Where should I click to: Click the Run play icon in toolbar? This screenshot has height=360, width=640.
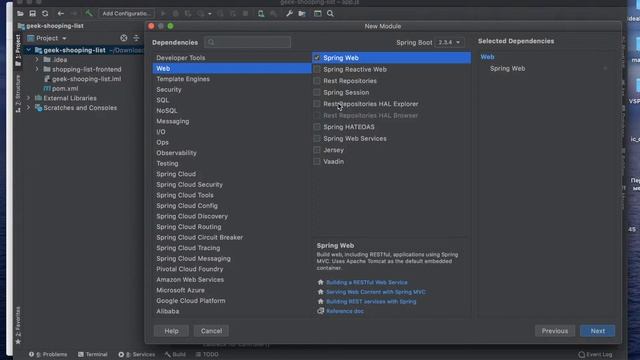pos(163,13)
